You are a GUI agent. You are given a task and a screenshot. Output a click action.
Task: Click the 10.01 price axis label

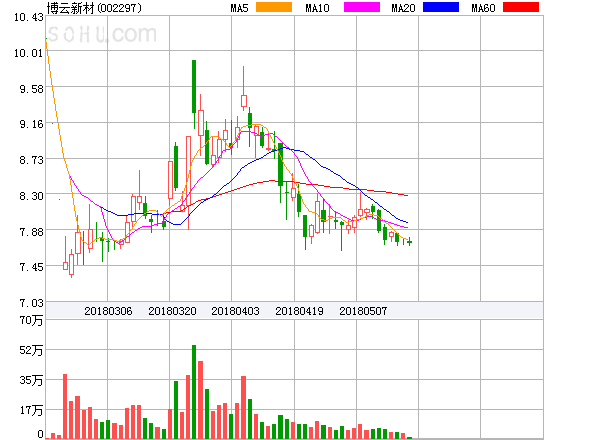click(x=29, y=53)
